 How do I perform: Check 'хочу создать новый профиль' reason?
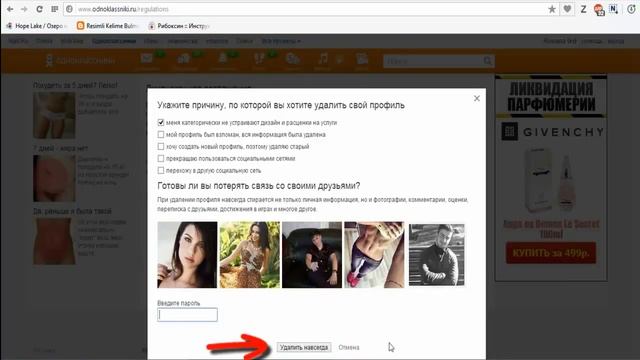161,146
